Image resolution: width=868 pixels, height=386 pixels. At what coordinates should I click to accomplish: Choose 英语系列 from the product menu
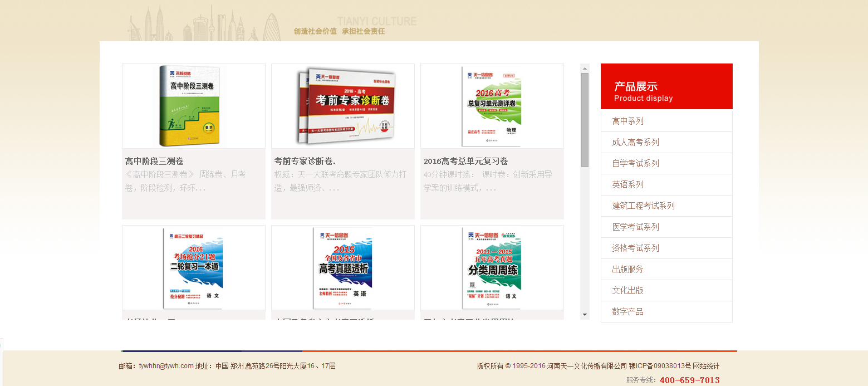pyautogui.click(x=627, y=184)
